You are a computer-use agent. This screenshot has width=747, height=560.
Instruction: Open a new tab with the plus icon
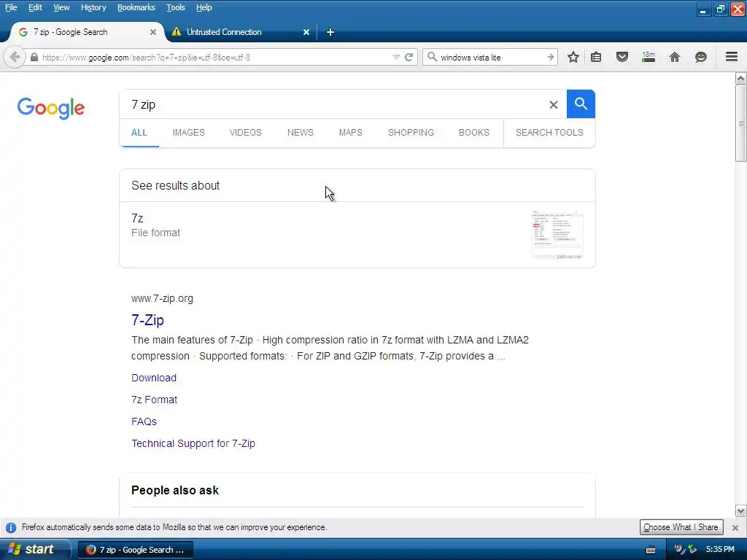coord(330,32)
